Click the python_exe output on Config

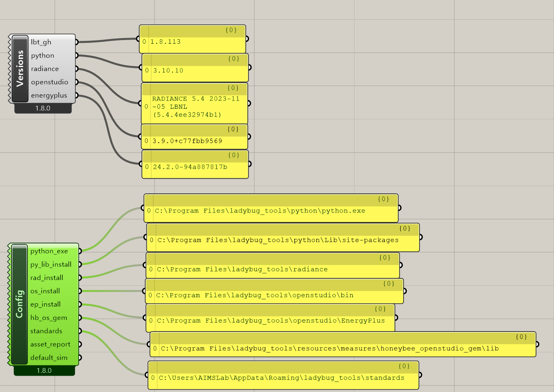tap(49, 251)
